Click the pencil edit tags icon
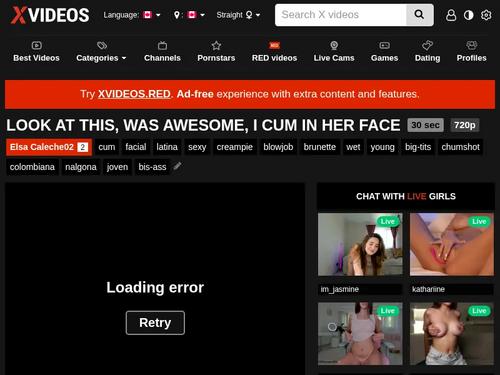Screen dimensions: 500x375 pyautogui.click(x=177, y=166)
